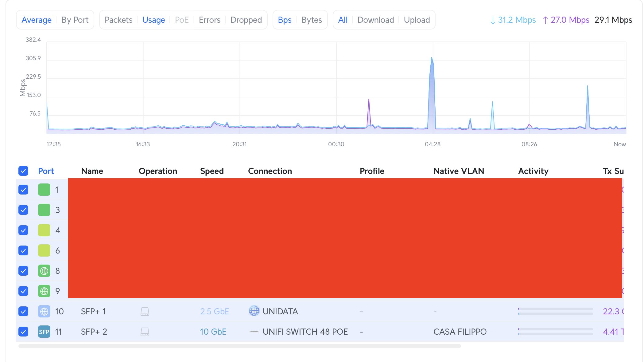Filter chart to Download only
Viewport: 644px width, 362px height.
pos(375,20)
